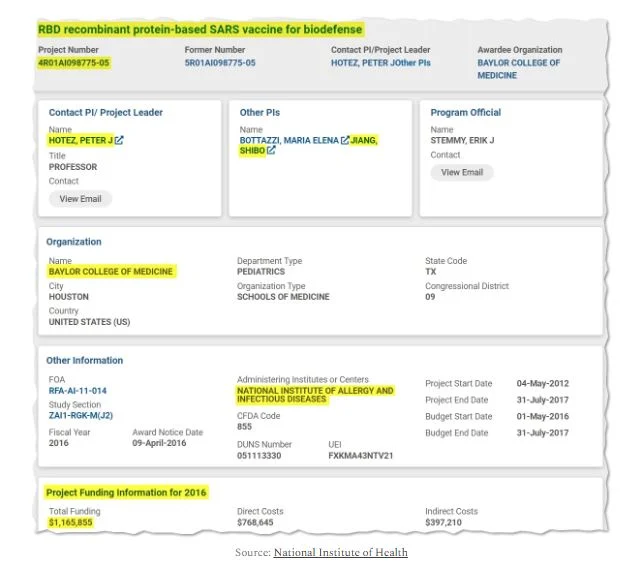Select the RBD recombinant protein-based SARS vaccine title
Screen dimensions: 637x578
tap(200, 30)
